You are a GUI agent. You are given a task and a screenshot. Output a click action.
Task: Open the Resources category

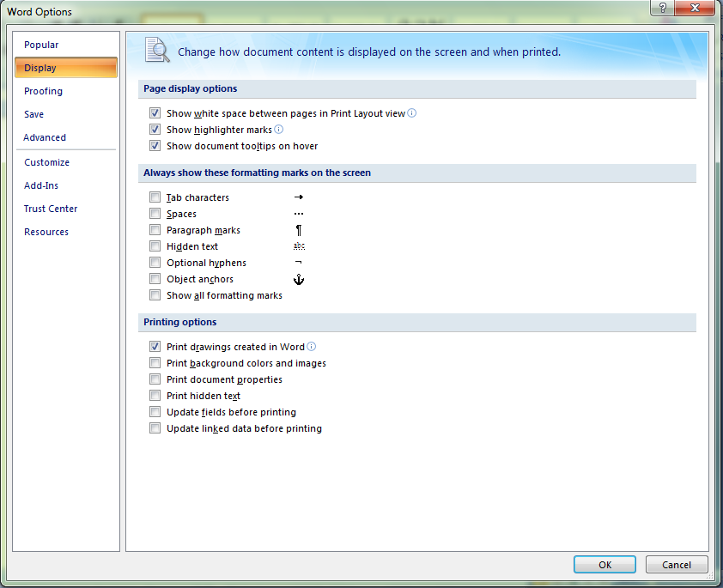click(x=66, y=232)
